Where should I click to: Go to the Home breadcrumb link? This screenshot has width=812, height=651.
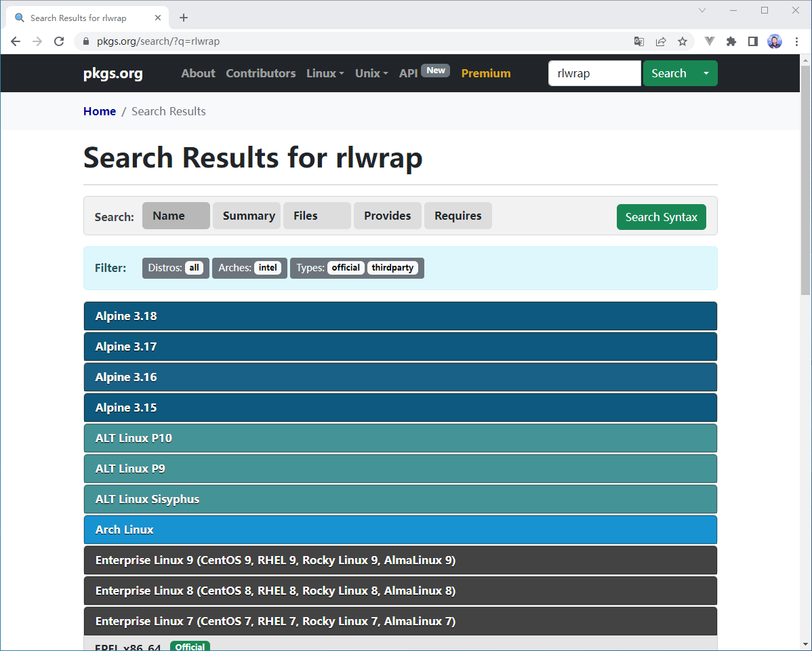tap(100, 111)
